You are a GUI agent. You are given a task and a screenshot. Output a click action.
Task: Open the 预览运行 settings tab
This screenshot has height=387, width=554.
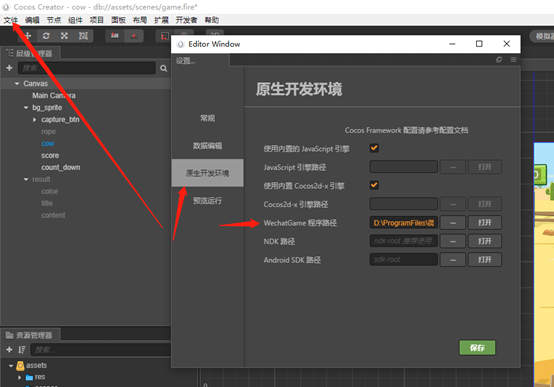coord(207,201)
